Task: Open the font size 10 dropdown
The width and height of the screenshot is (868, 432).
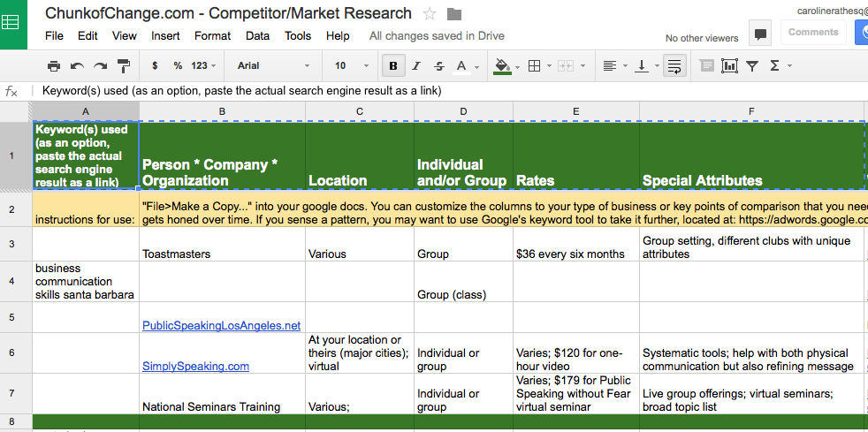Action: 352,66
